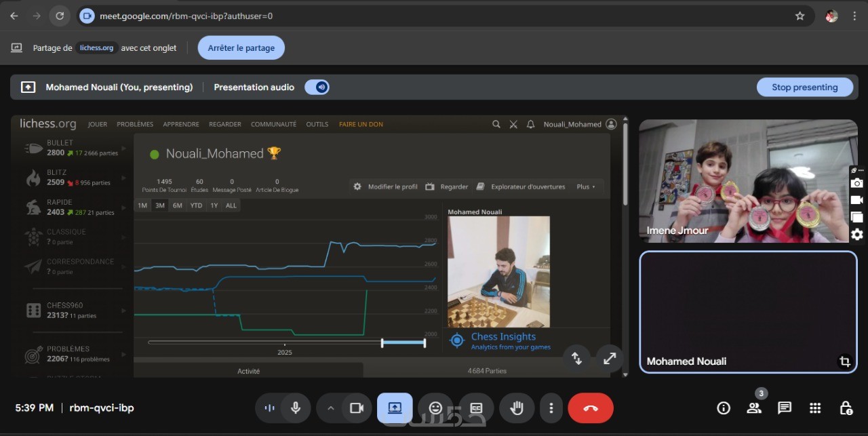This screenshot has width=868, height=436.
Task: Select ALL chart range
Action: 231,205
